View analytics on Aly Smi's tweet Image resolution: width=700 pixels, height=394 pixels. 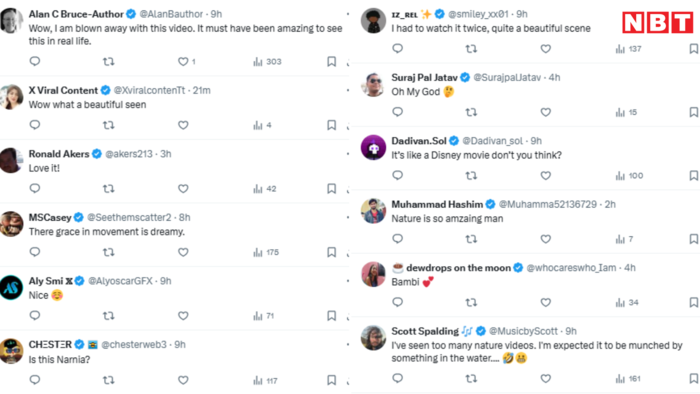tap(263, 316)
